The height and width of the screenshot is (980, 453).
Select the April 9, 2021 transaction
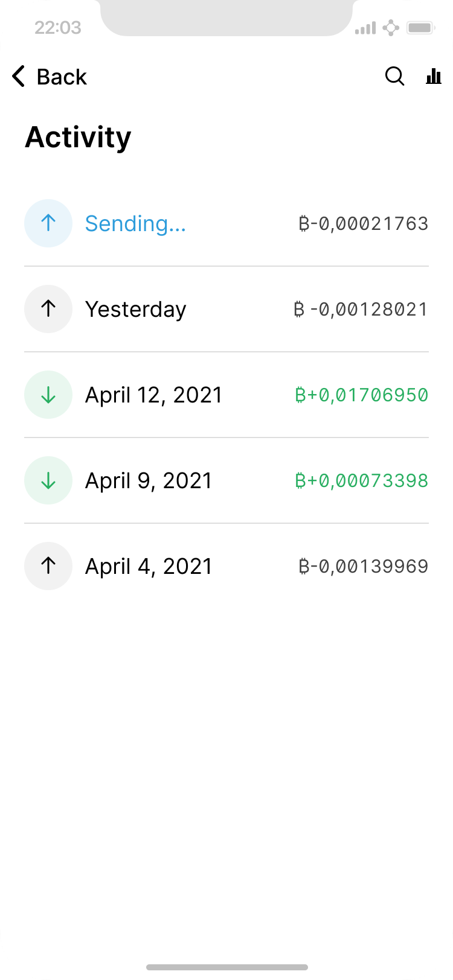click(x=149, y=480)
